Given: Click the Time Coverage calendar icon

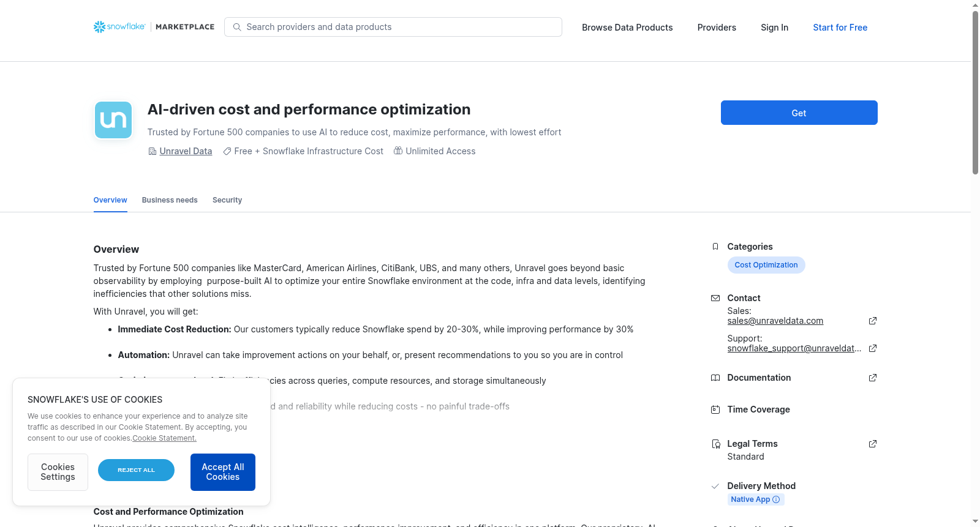Looking at the screenshot, I should [x=715, y=409].
